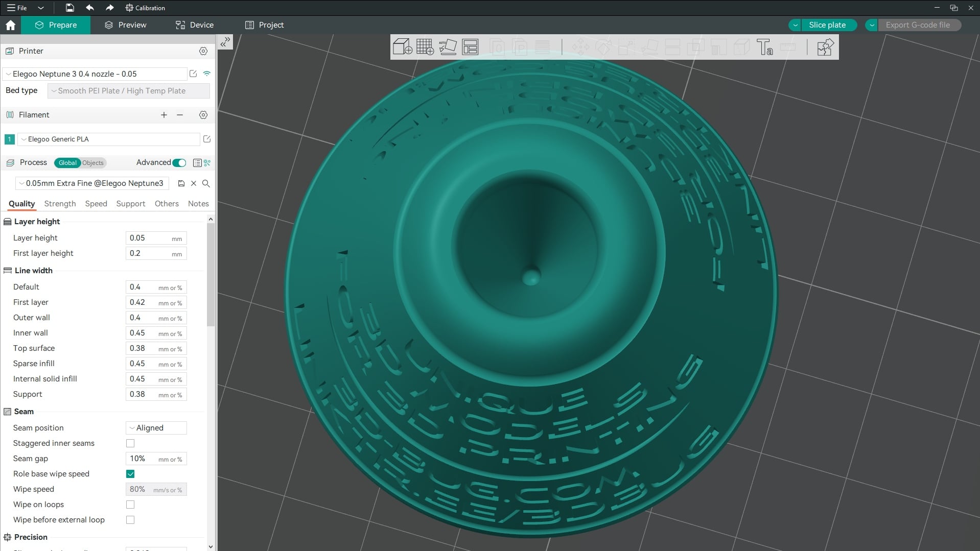980x551 pixels.
Task: Add a filament with plus icon
Action: point(164,115)
